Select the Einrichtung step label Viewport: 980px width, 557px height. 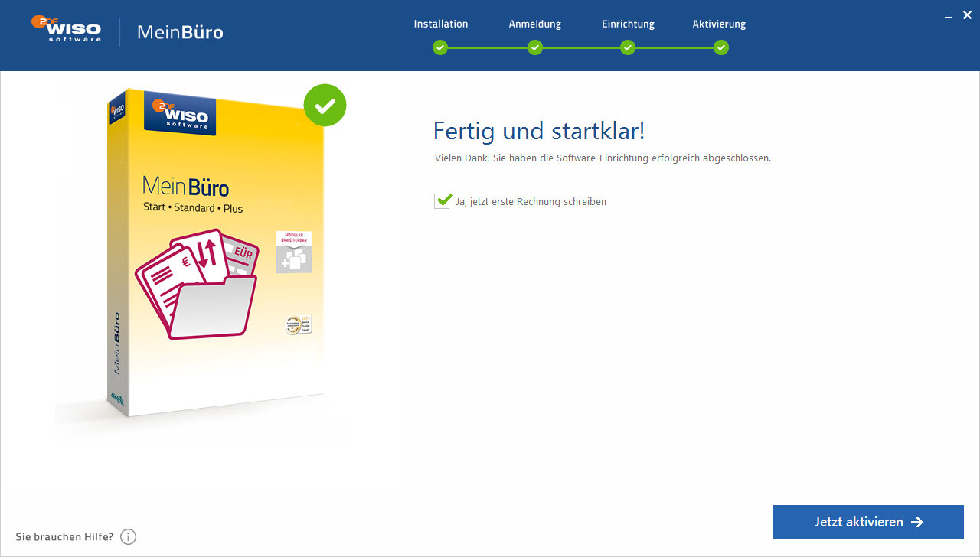(x=628, y=24)
